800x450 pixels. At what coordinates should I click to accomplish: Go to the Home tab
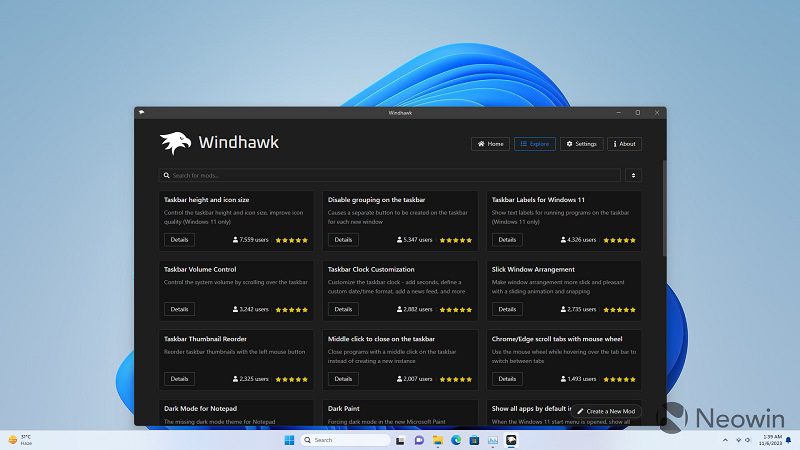tap(490, 144)
